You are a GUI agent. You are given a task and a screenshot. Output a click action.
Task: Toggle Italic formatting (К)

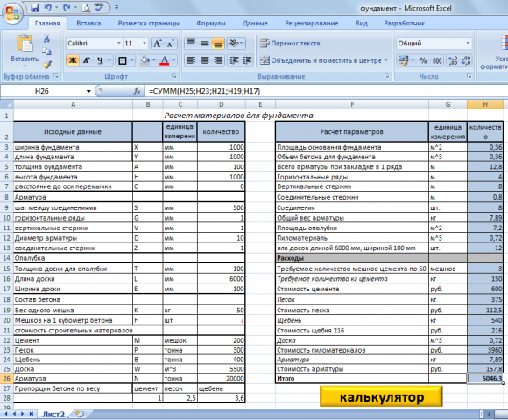click(86, 60)
